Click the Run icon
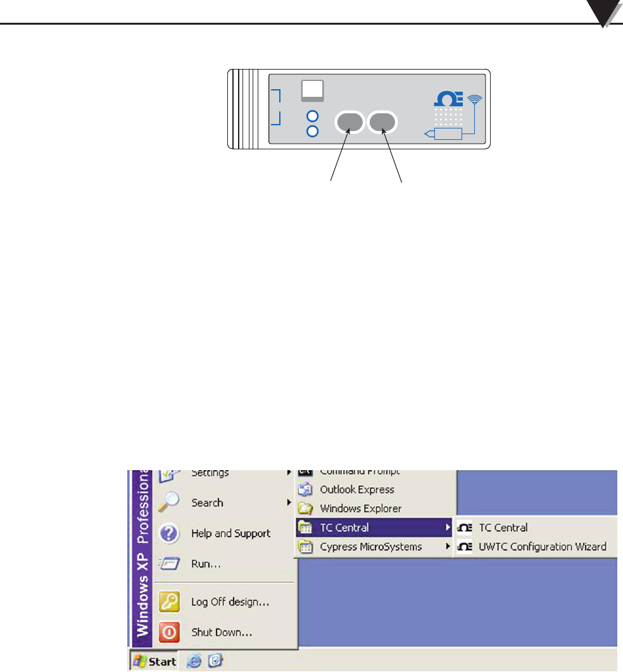This screenshot has height=672, width=623. click(169, 564)
